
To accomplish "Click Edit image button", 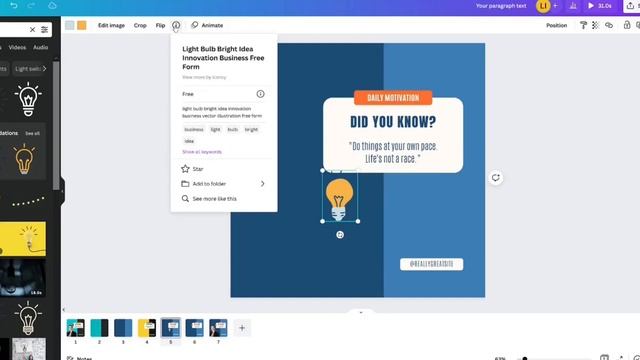I will click(111, 25).
